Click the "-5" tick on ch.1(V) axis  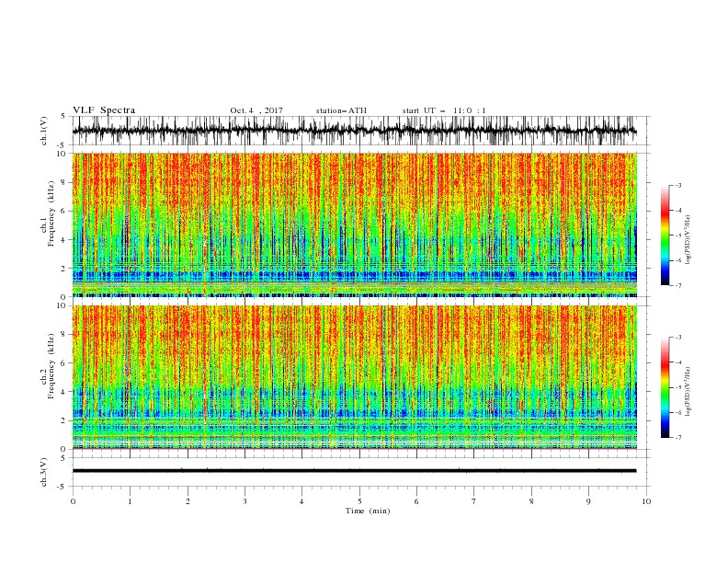pyautogui.click(x=63, y=145)
